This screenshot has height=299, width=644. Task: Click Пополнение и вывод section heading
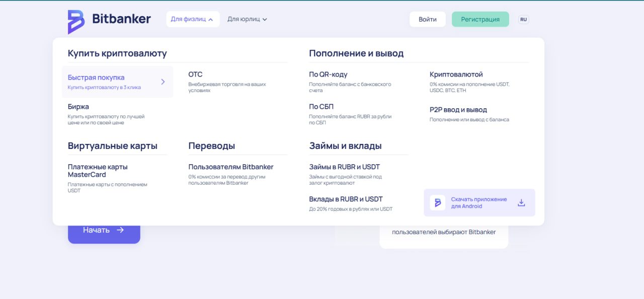click(356, 53)
